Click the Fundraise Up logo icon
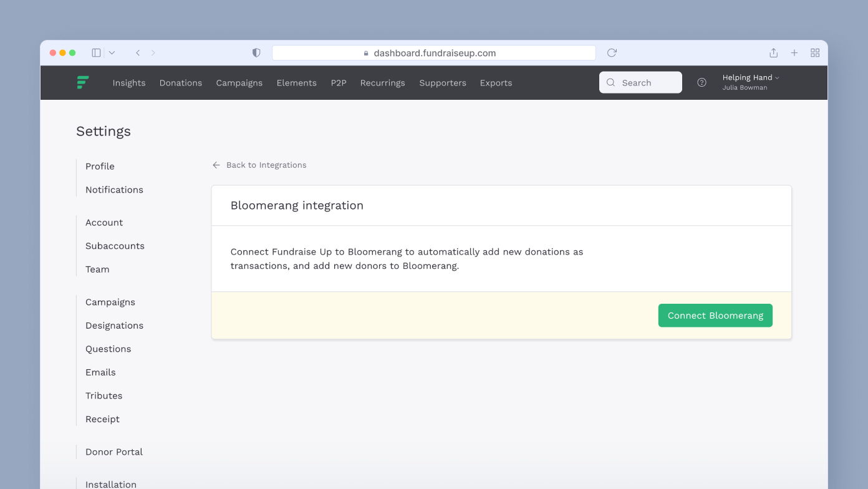Image resolution: width=868 pixels, height=489 pixels. coord(83,82)
